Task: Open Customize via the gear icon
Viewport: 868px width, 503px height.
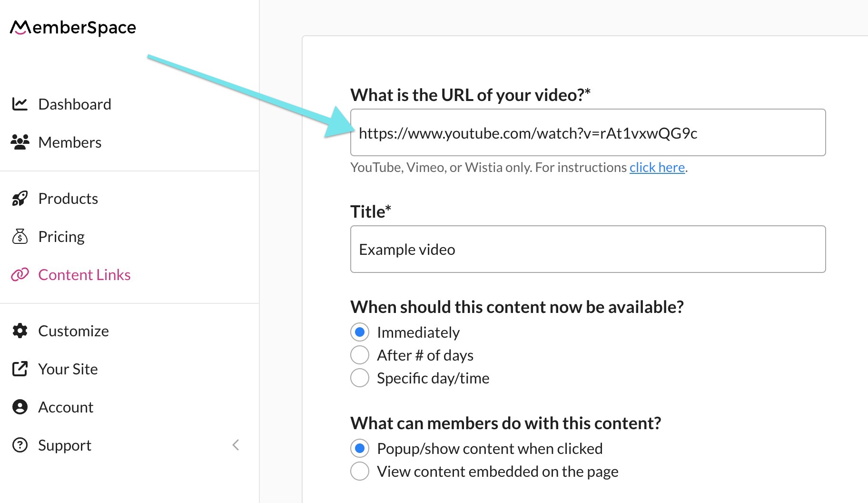Action: click(20, 331)
